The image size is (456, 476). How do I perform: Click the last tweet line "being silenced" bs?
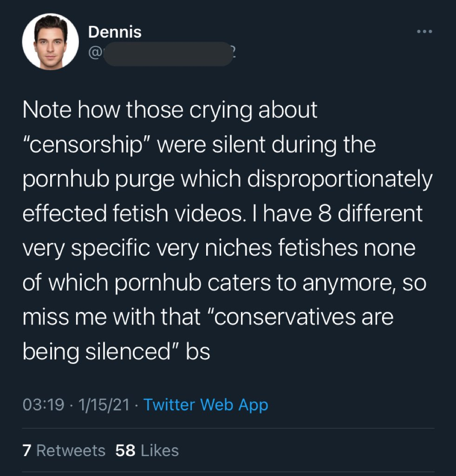116,352
